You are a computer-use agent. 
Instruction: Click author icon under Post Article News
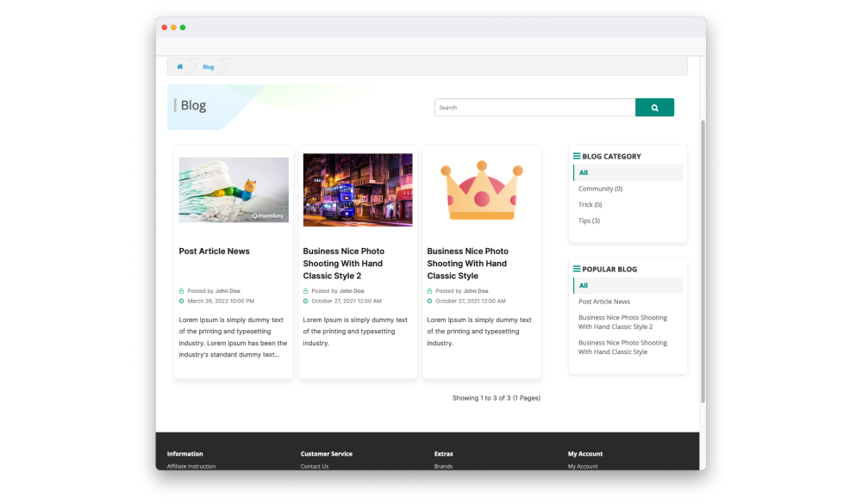(182, 291)
